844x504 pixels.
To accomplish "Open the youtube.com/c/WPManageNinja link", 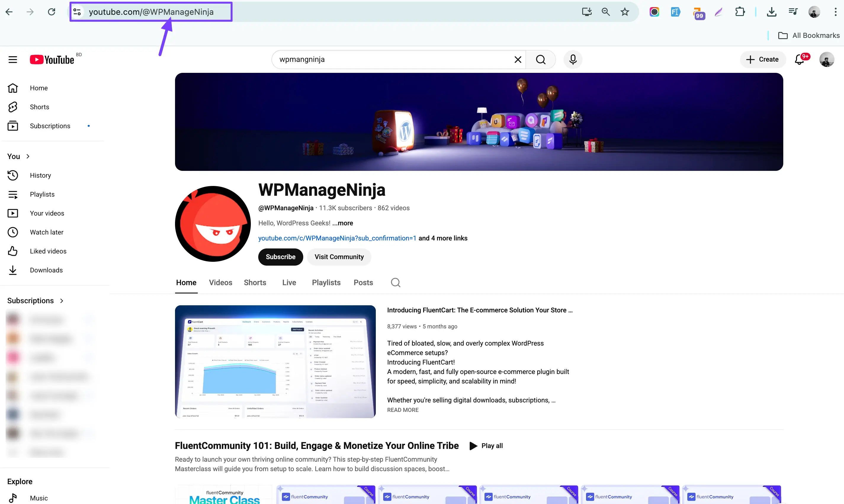I will pyautogui.click(x=337, y=238).
